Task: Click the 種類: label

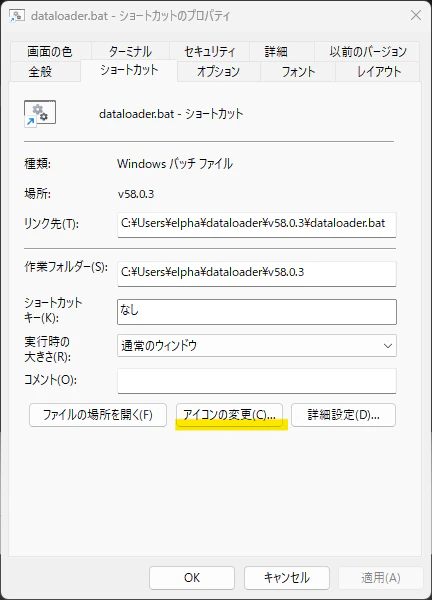Action: (x=37, y=164)
